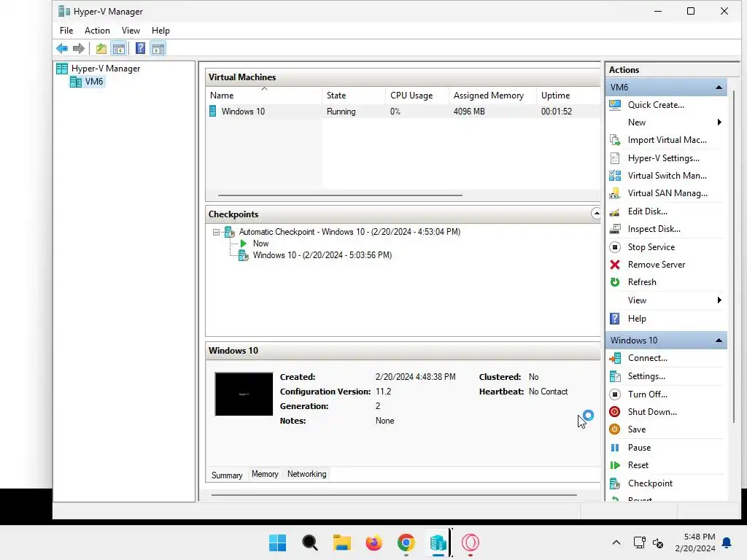This screenshot has width=747, height=560.
Task: Open Google Chrome from the taskbar
Action: point(406,542)
